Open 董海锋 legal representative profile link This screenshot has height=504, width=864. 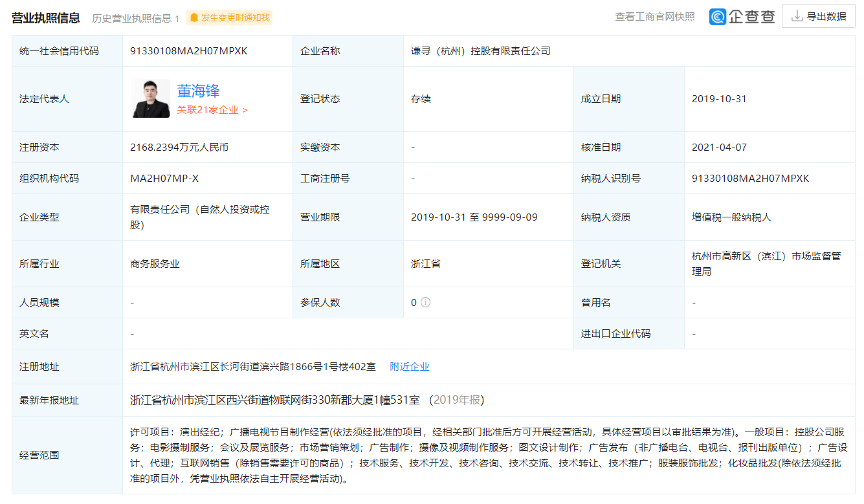[198, 91]
